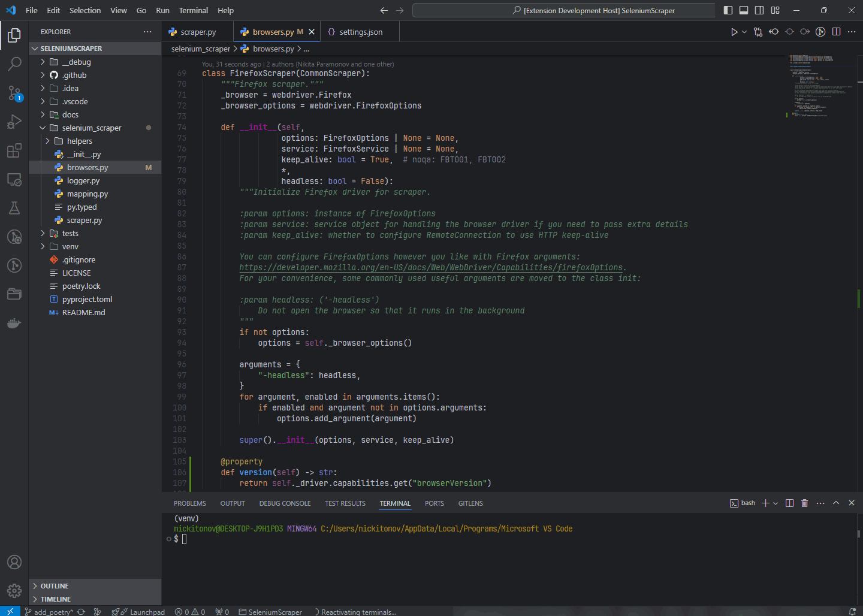The width and height of the screenshot is (863, 616).
Task: Open the Manage gear menu
Action: click(14, 591)
